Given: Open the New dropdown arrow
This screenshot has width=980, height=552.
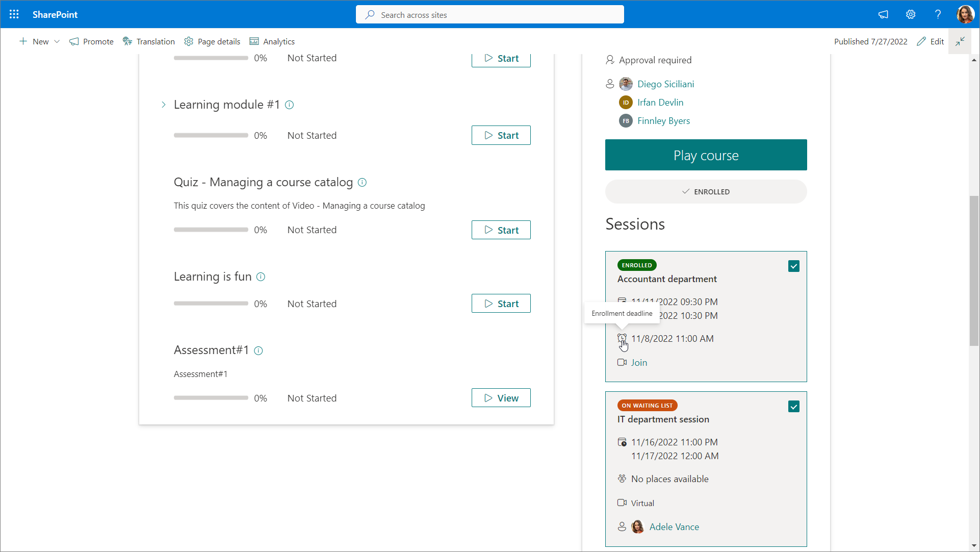Looking at the screenshot, I should point(57,41).
